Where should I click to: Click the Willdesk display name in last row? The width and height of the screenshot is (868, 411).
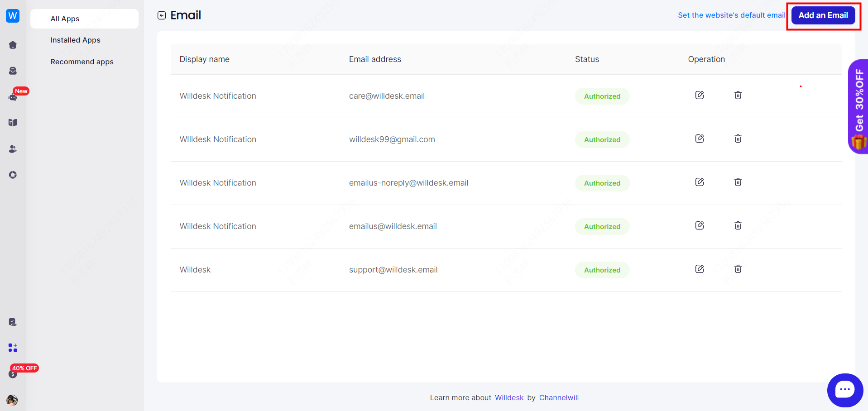tap(195, 270)
